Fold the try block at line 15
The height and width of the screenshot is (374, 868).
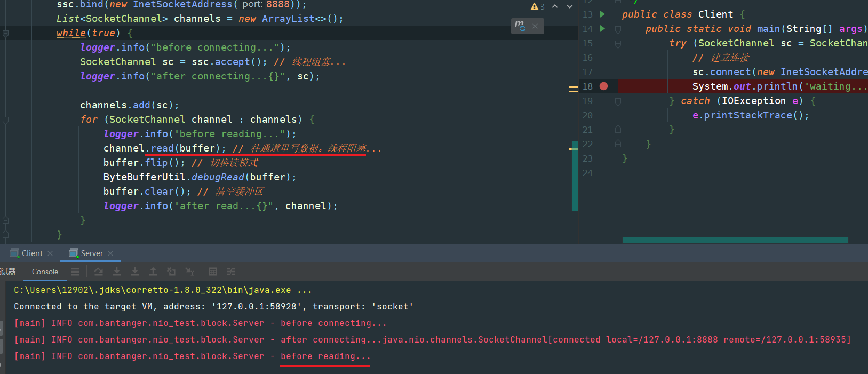pos(618,44)
